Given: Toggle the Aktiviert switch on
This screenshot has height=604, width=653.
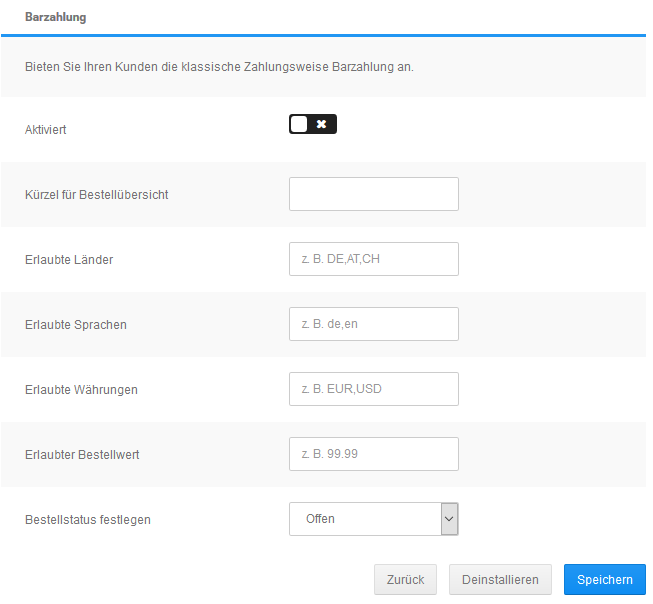Looking at the screenshot, I should tap(313, 124).
